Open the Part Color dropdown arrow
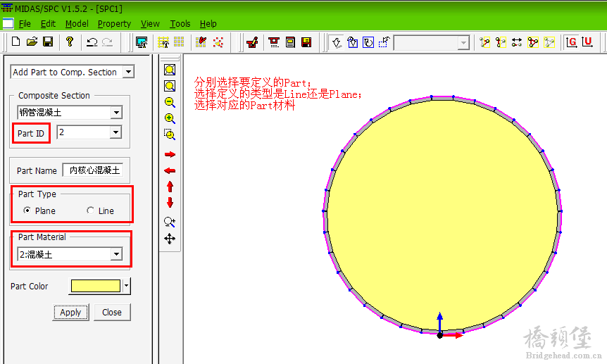Screen dimensions: 607x364 pyautogui.click(x=126, y=286)
